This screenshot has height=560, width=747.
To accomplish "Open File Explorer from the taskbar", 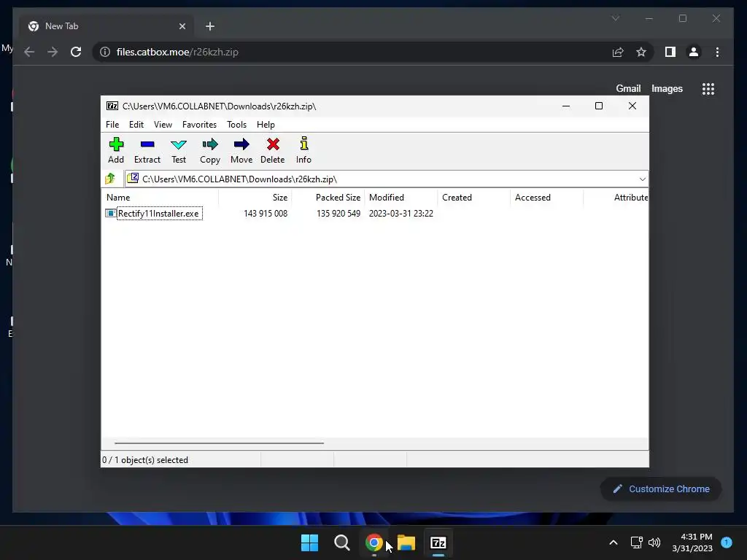I will 406,542.
